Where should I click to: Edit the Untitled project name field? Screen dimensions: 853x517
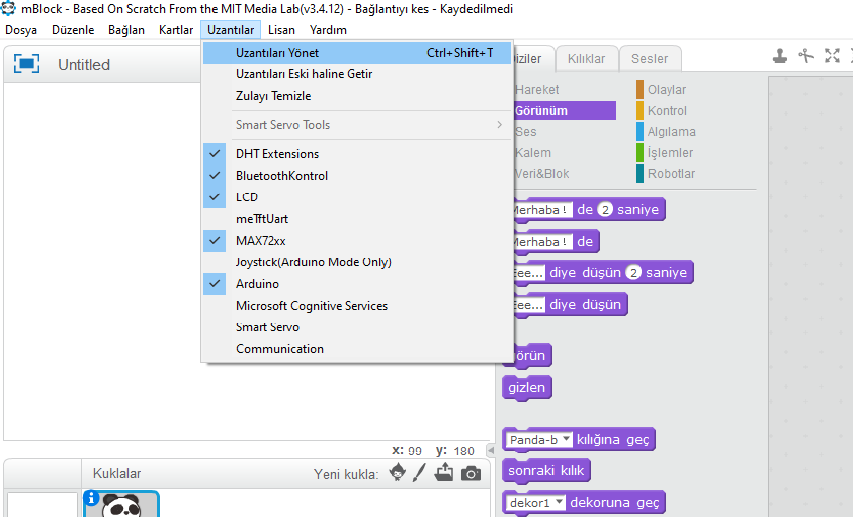click(x=84, y=65)
